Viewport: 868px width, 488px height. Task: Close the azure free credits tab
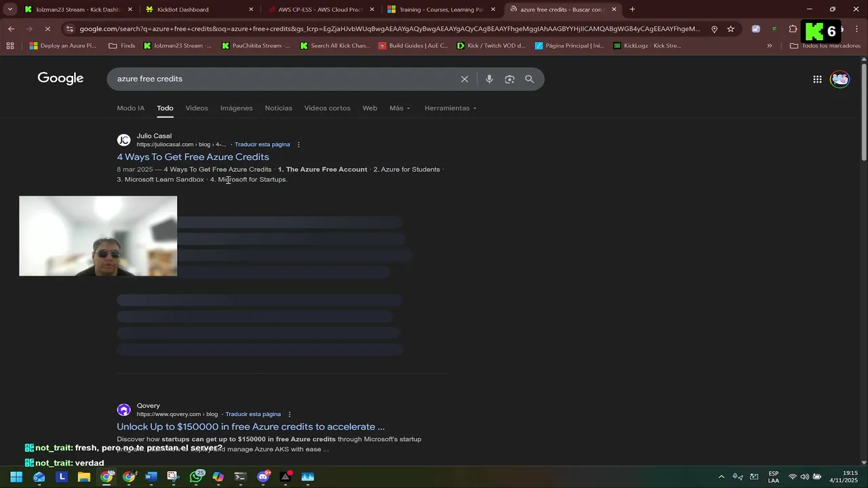(x=614, y=9)
